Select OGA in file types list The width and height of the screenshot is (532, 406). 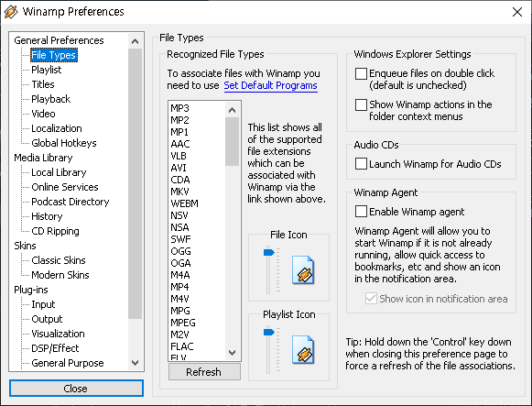pos(180,263)
